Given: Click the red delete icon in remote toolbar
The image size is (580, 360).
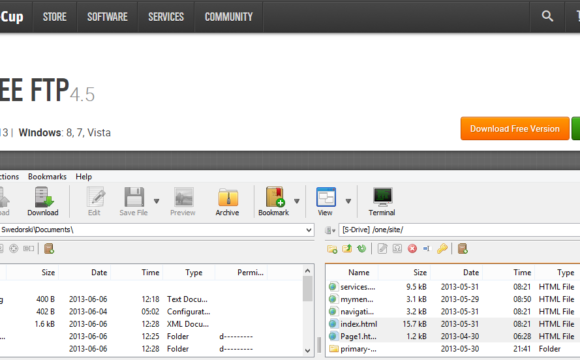Looking at the screenshot, I should pos(412,249).
